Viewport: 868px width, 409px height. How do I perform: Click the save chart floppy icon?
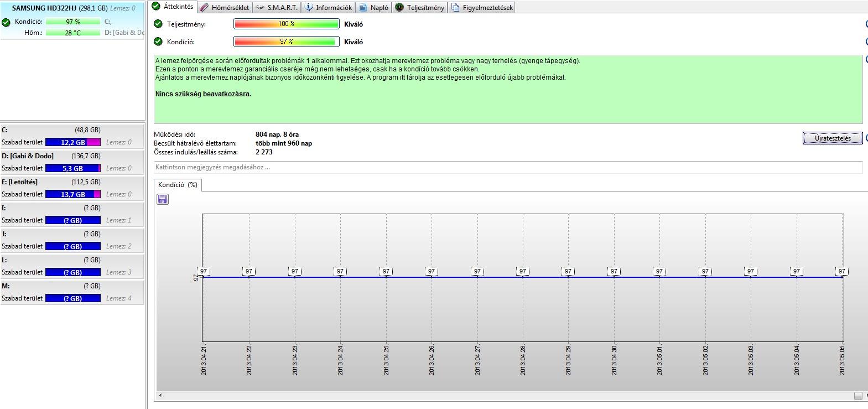[x=163, y=199]
